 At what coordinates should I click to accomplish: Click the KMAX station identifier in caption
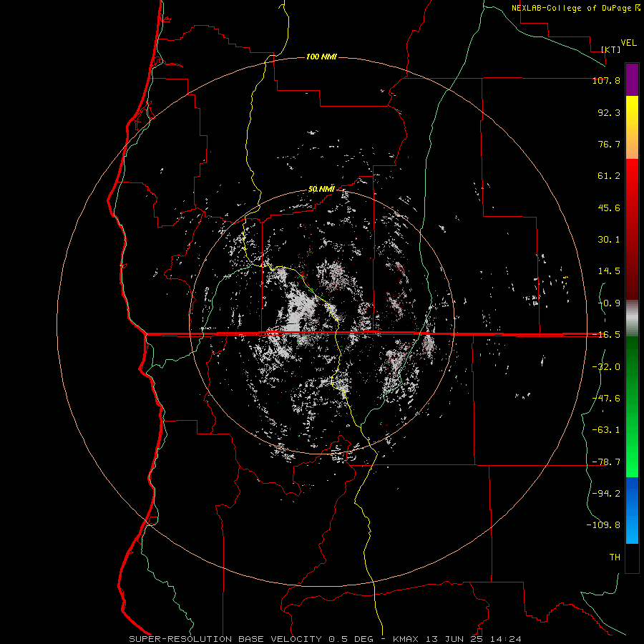[x=406, y=639]
